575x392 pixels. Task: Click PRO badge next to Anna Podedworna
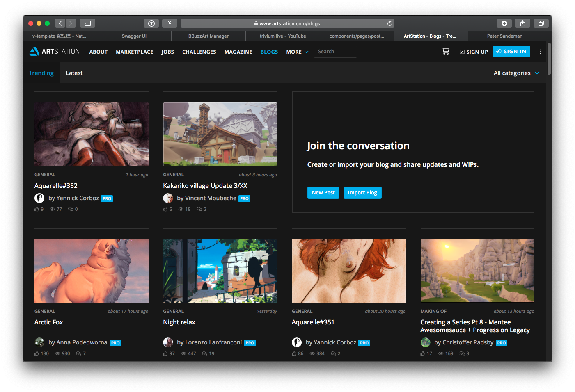click(115, 343)
